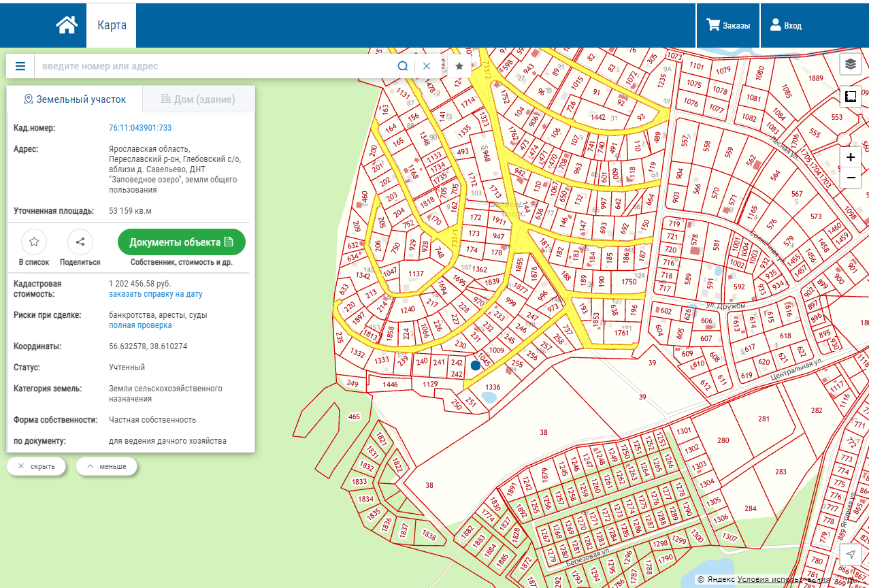The image size is (869, 588).
Task: Select the Земельный участок tab
Action: (75, 99)
